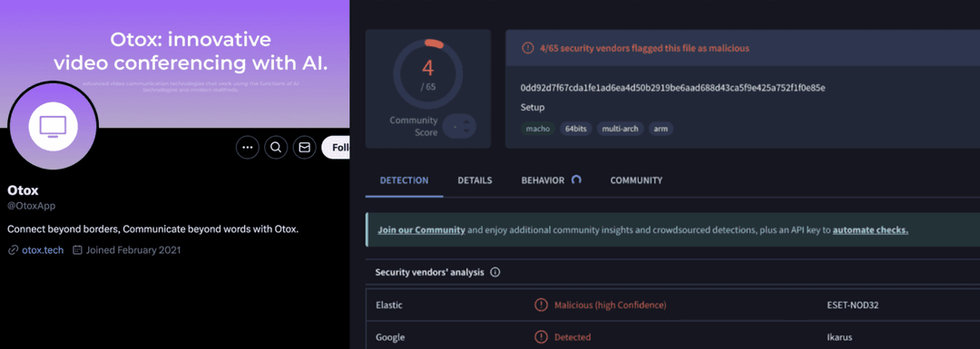The image size is (980, 349).
Task: Select the COMMUNITY tab
Action: click(636, 180)
